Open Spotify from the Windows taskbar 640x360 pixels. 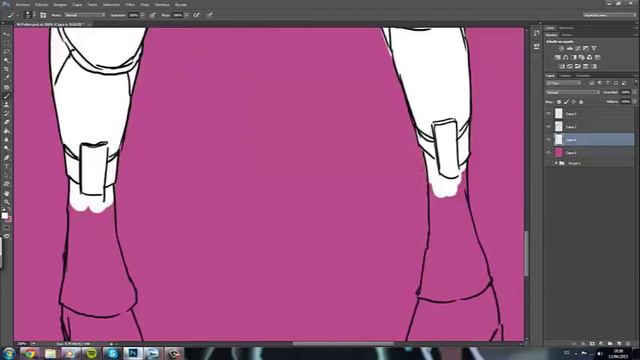click(91, 353)
